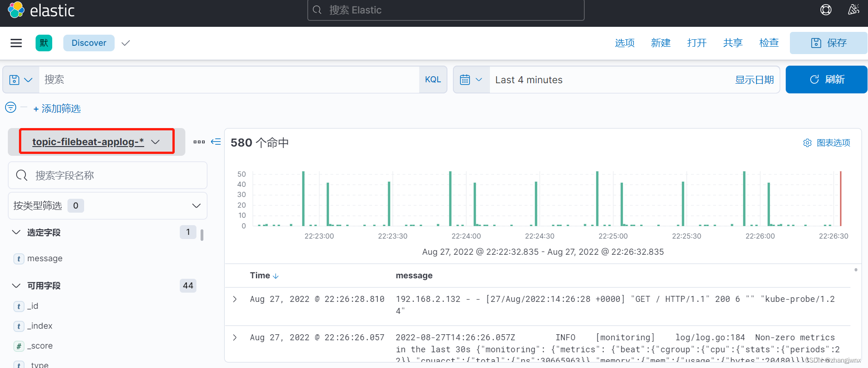868x368 pixels.
Task: Open the default space avatar 默
Action: point(44,43)
